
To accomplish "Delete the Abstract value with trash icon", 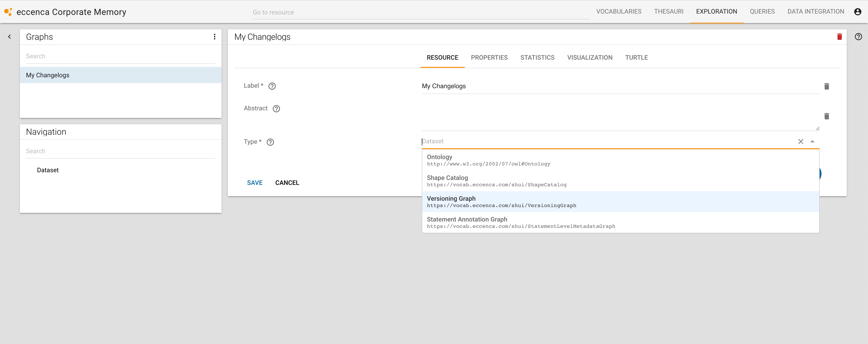I will click(x=826, y=116).
